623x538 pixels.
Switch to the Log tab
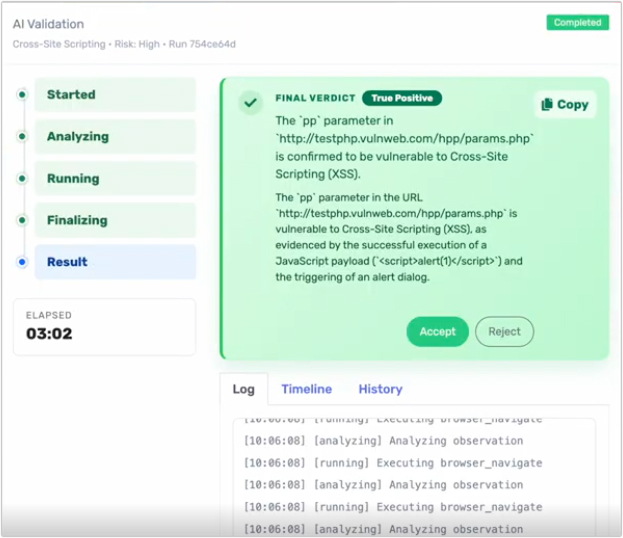click(x=244, y=389)
